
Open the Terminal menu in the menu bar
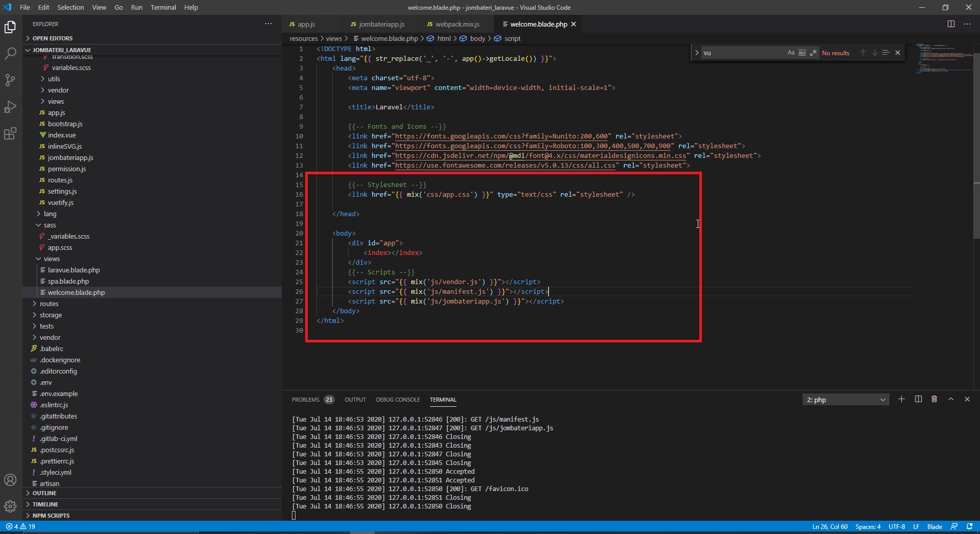[163, 7]
